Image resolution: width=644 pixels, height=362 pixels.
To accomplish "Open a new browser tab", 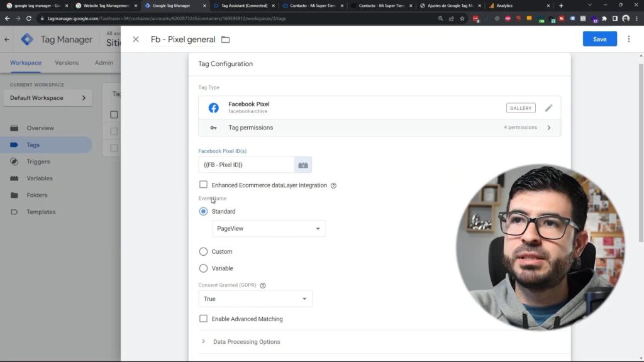I will point(561,6).
